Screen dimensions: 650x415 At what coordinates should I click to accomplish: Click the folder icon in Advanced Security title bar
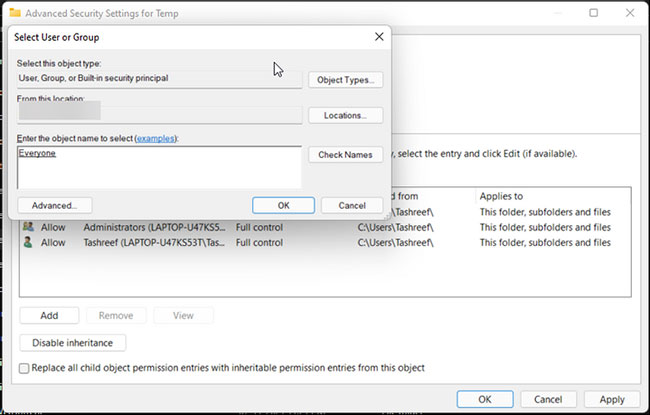click(15, 13)
